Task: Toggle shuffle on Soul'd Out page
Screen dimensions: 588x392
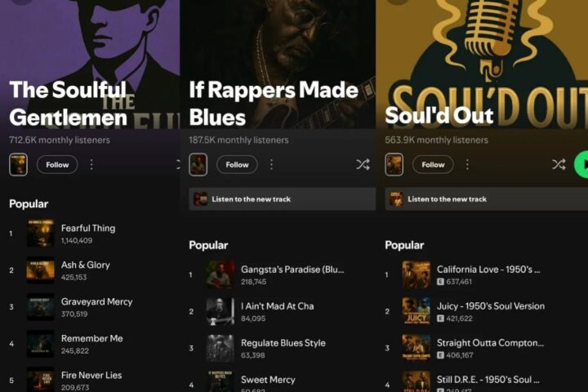Action: 559,164
